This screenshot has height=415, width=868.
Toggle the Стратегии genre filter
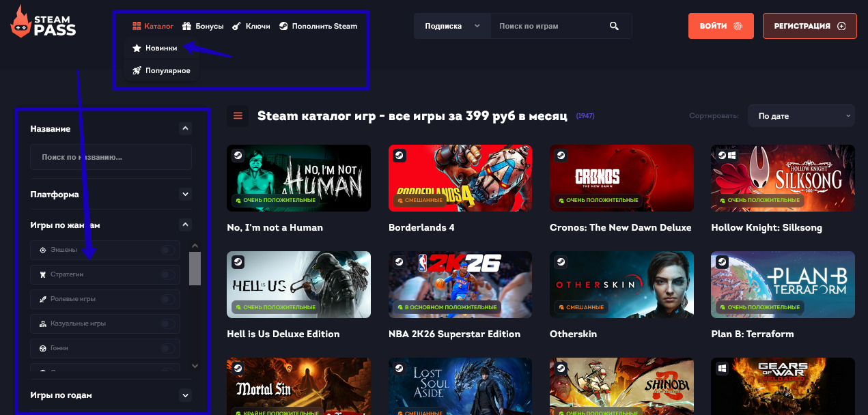click(x=167, y=274)
